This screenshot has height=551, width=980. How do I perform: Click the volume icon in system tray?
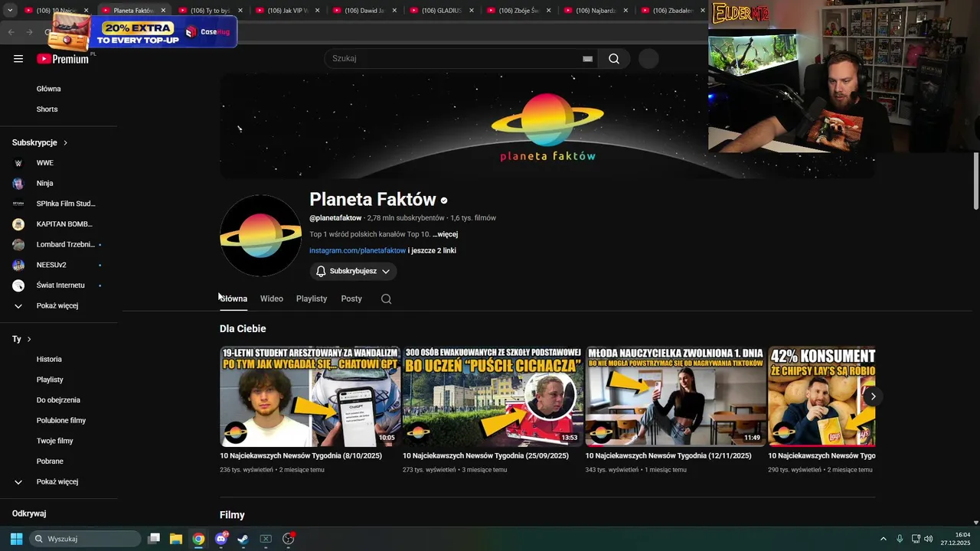tap(928, 539)
